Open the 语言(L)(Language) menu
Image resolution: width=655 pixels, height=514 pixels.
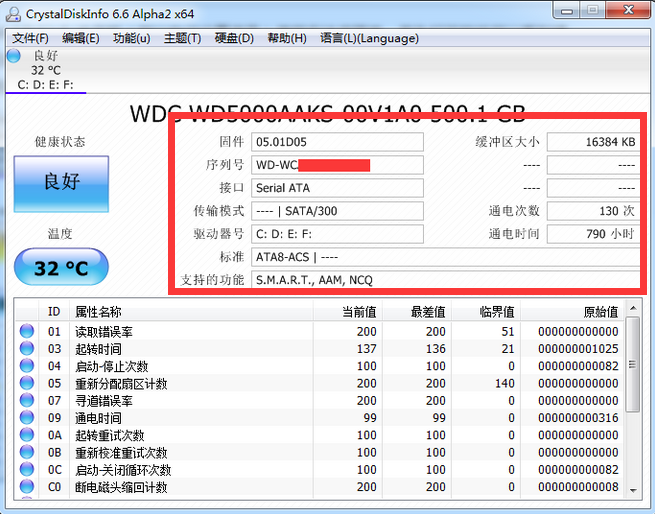click(369, 38)
